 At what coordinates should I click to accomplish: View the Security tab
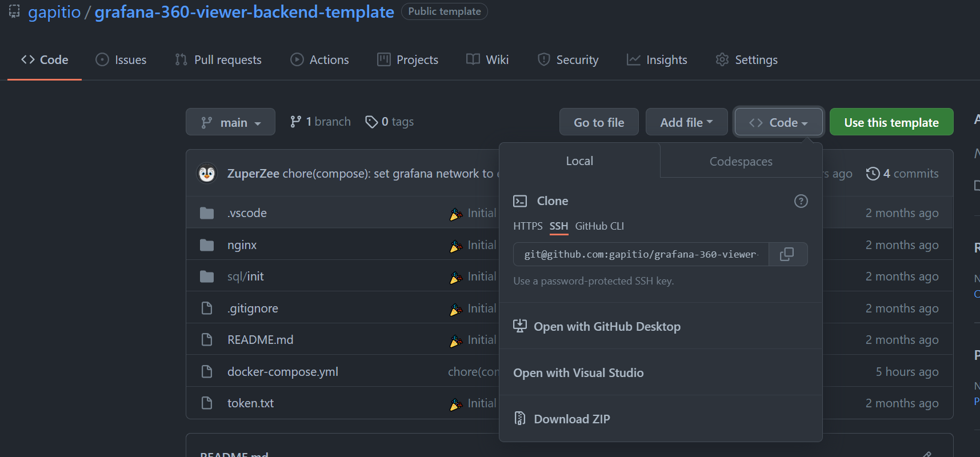pyautogui.click(x=568, y=59)
